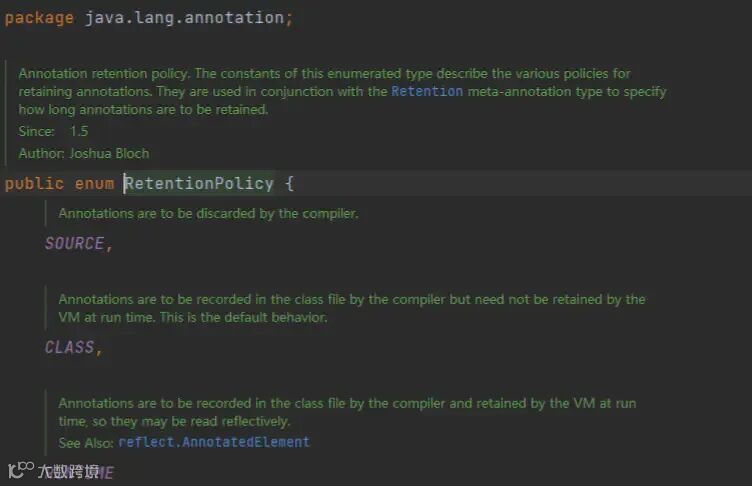
Task: Click the "how long annotations are to be retained" line
Action: [x=143, y=109]
